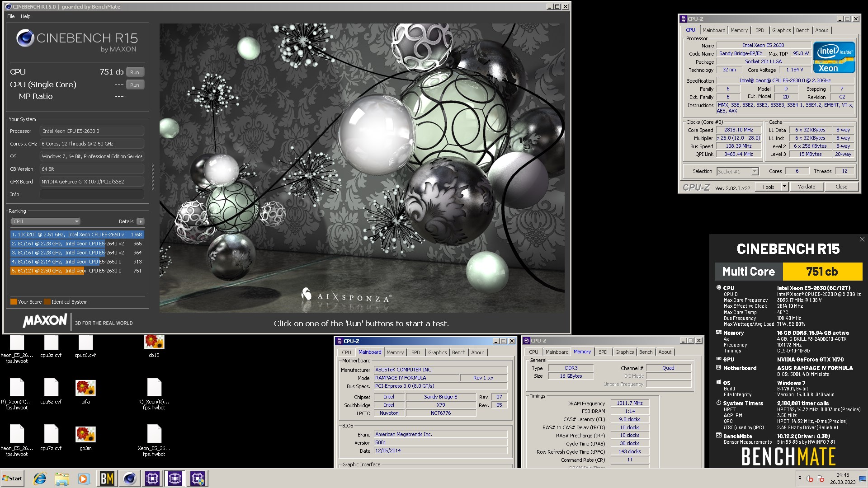Select your score row E5-2630 751
Image resolution: width=868 pixels, height=488 pixels.
(77, 271)
